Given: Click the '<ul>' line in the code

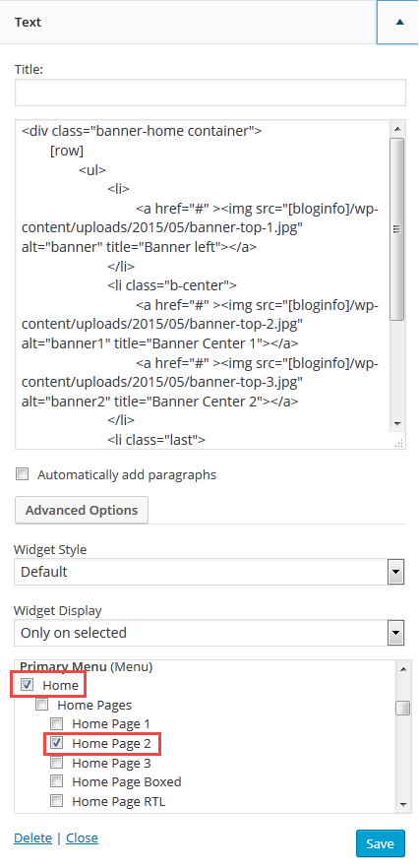Looking at the screenshot, I should [x=92, y=170].
